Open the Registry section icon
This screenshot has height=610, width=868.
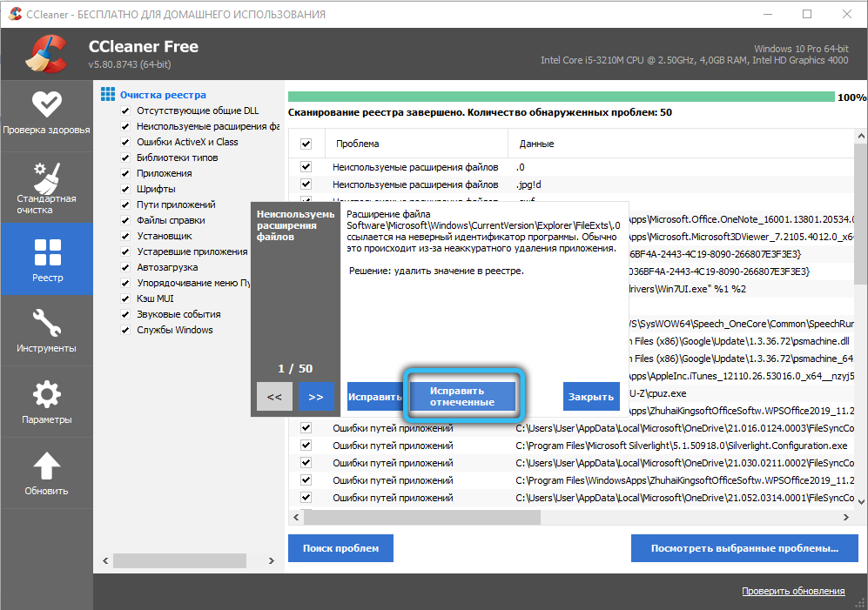(46, 252)
